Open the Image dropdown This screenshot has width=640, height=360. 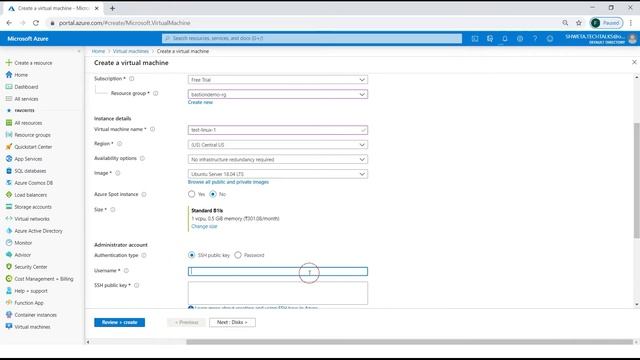(278, 174)
